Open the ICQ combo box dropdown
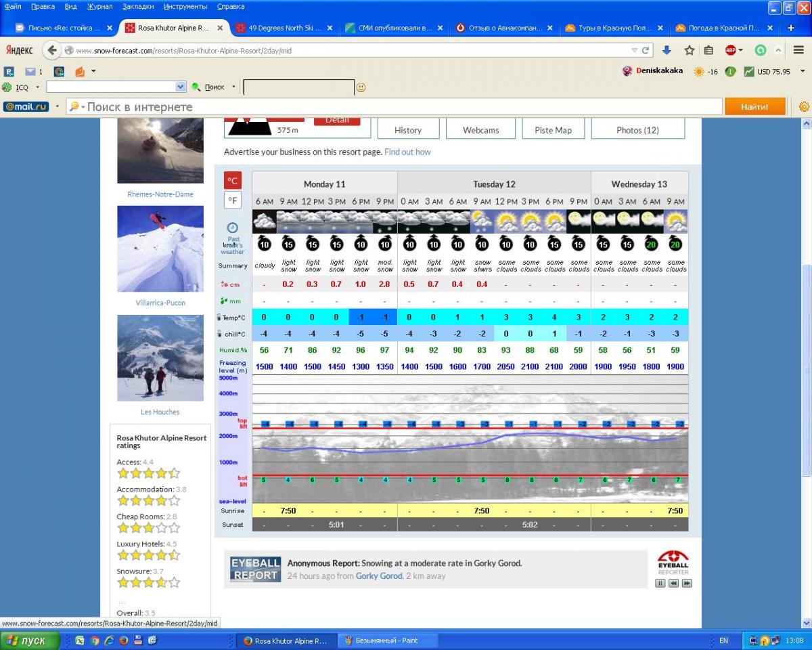The image size is (812, 650). tap(181, 87)
